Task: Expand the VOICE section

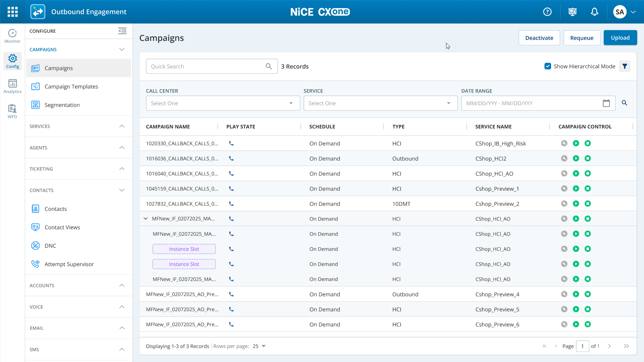Action: [x=122, y=307]
